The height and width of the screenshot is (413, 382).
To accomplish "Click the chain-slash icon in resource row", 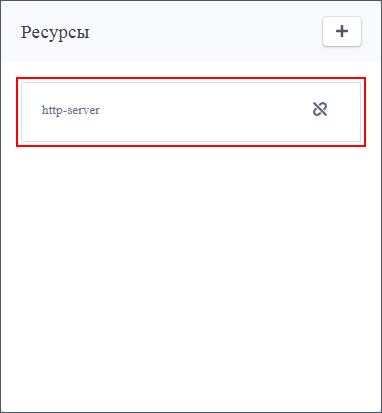I will coord(320,109).
